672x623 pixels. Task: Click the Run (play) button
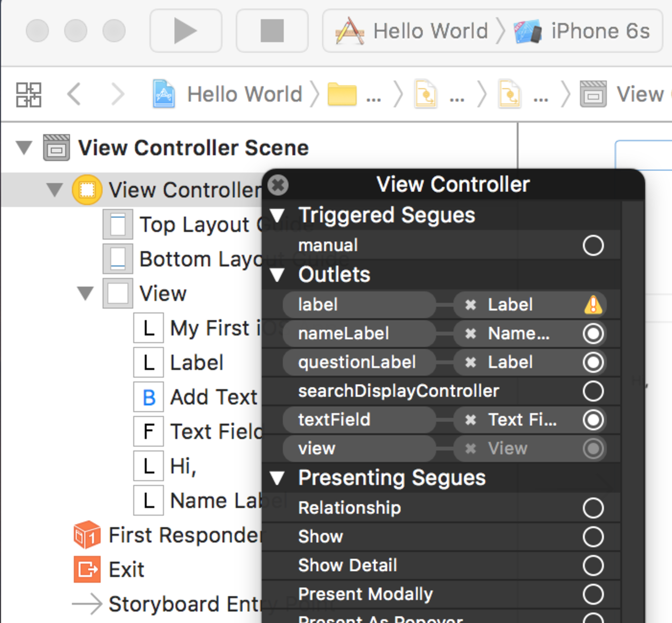pyautogui.click(x=185, y=31)
